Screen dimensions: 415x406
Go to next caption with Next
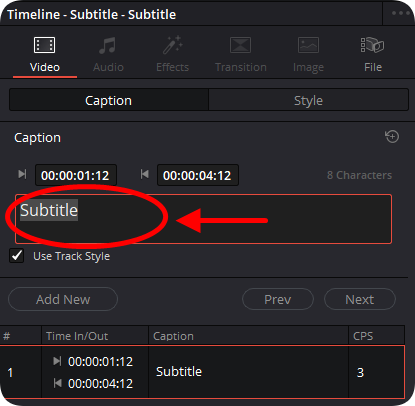coord(360,299)
